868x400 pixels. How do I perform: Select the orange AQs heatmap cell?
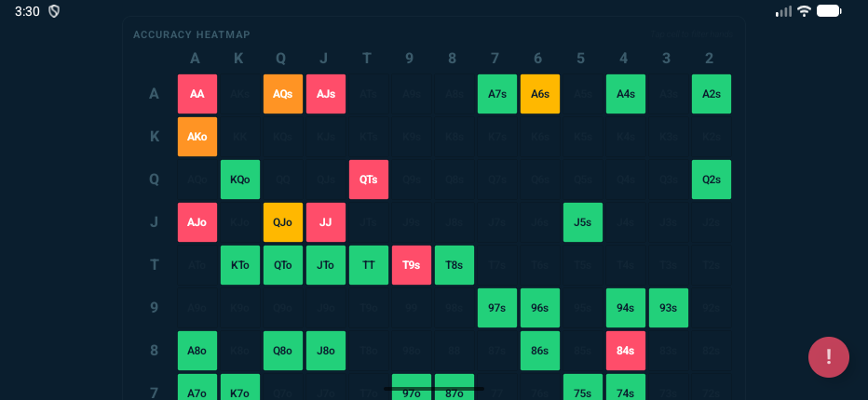tap(283, 94)
